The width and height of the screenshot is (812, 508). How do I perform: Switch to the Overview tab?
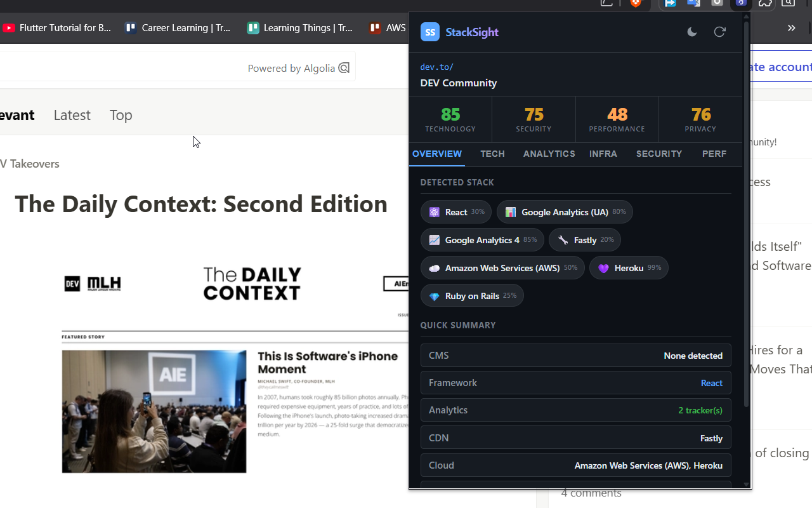tap(437, 154)
